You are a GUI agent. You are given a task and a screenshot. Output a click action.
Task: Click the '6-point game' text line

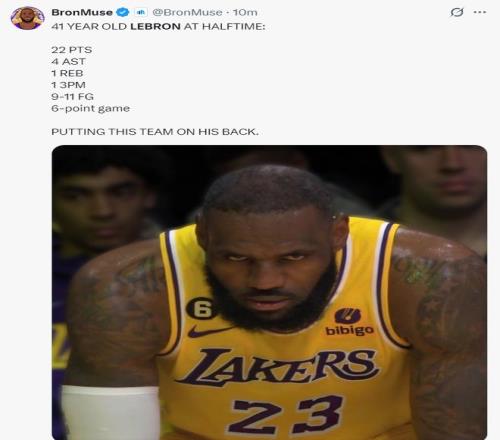point(90,108)
